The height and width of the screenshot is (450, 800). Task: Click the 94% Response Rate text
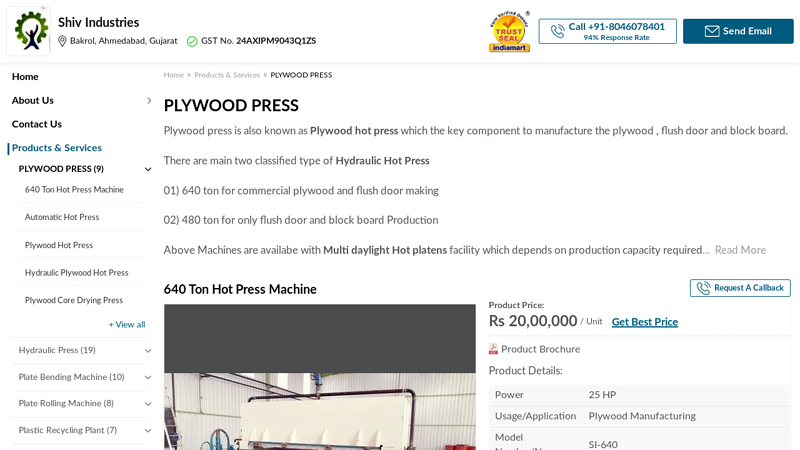click(616, 38)
